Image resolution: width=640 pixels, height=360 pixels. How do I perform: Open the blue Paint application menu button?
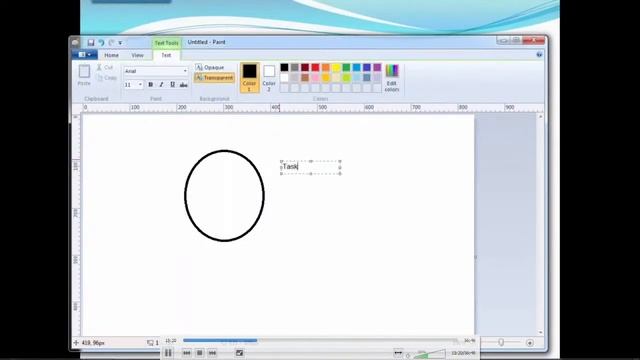click(x=84, y=55)
